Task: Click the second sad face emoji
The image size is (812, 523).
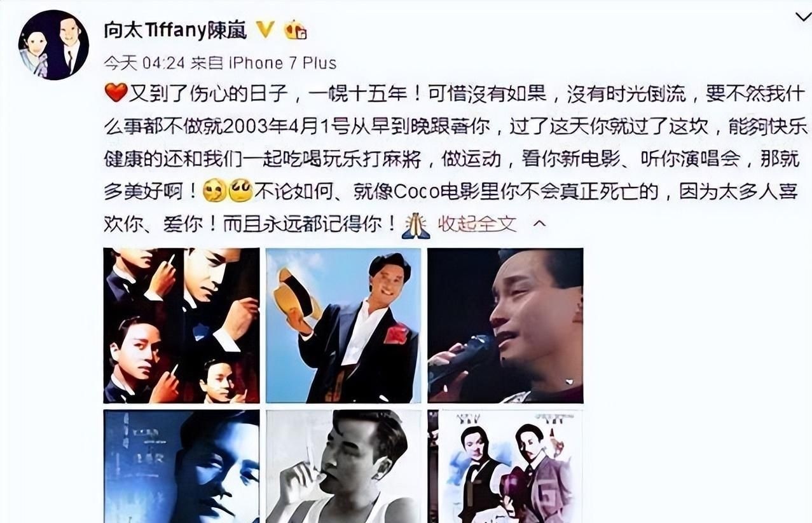Action: pos(241,191)
